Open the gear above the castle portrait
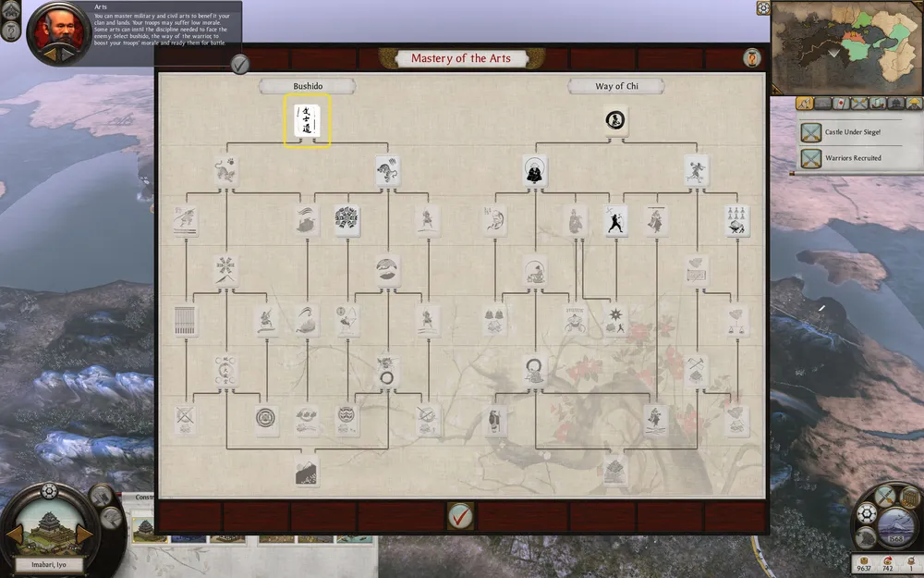 tap(49, 491)
